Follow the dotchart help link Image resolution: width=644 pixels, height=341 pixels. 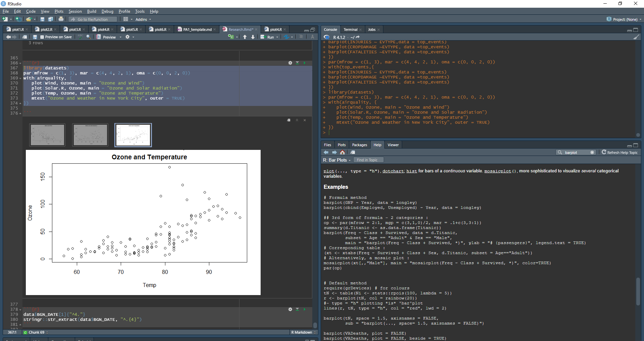pos(393,171)
